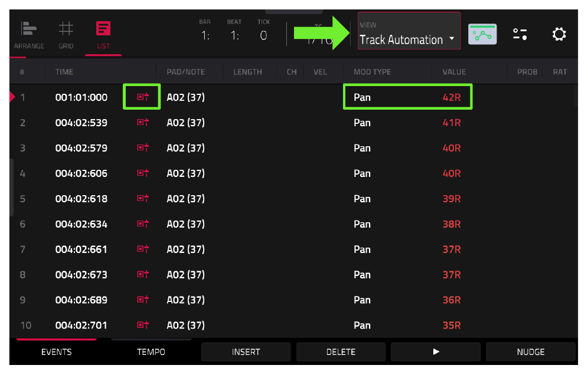Click the LENGTH column header
The image size is (588, 375).
click(x=247, y=71)
